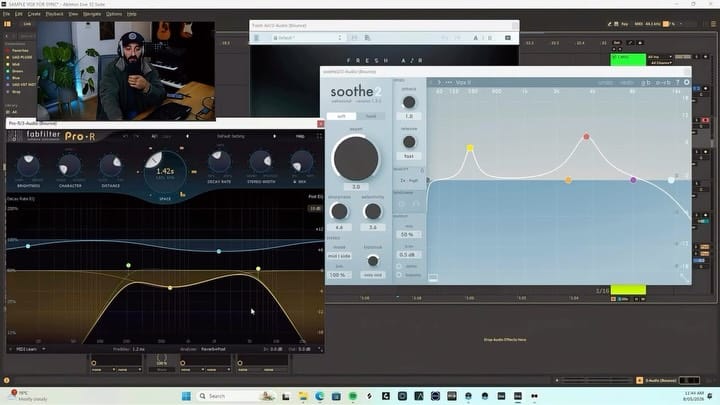This screenshot has width=720, height=405.
Task: Open the View menu
Action: point(73,14)
